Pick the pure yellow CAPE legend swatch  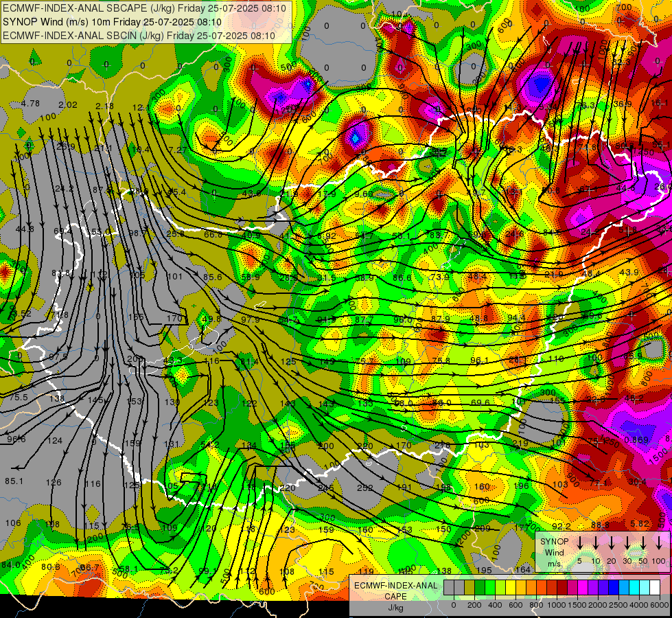click(x=511, y=587)
